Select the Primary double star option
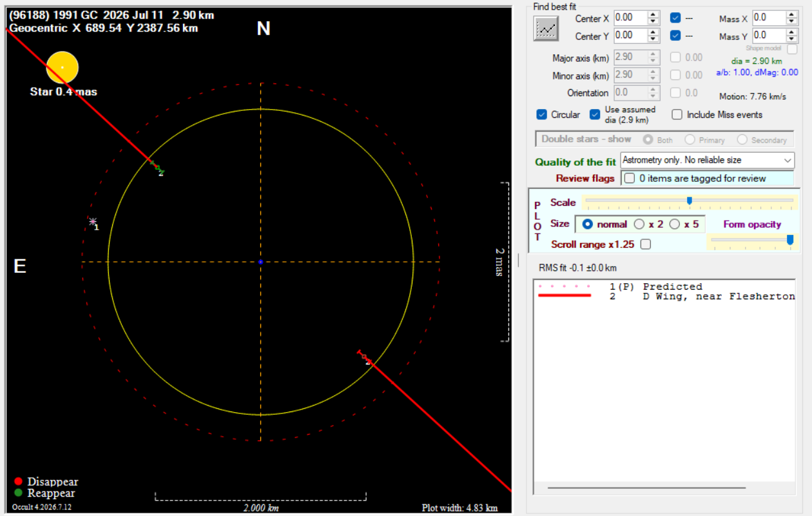The image size is (812, 516). click(690, 139)
